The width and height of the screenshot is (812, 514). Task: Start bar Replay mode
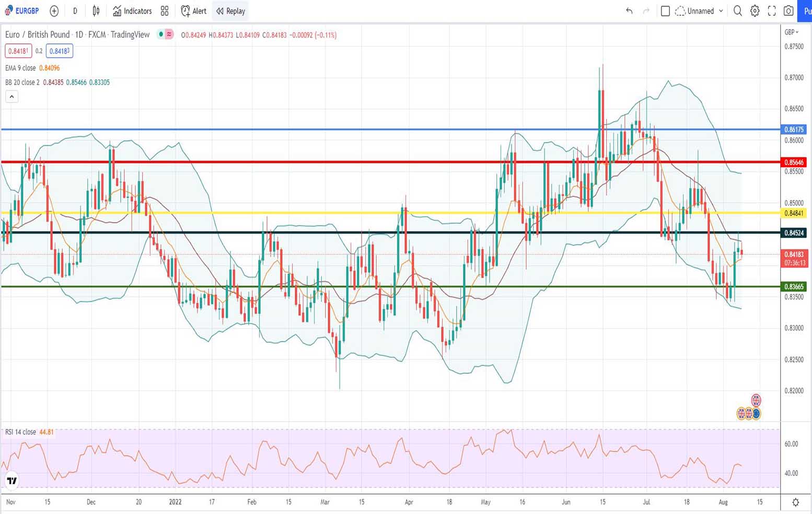(230, 11)
